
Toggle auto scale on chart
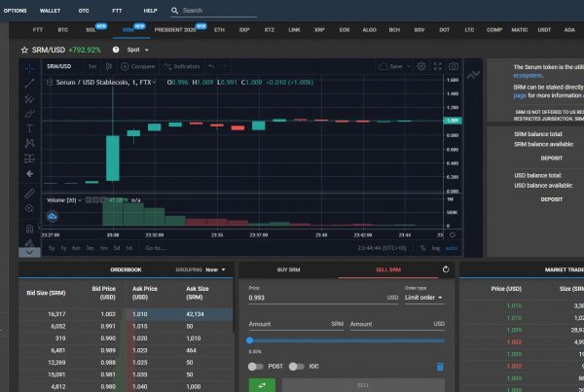452,248
